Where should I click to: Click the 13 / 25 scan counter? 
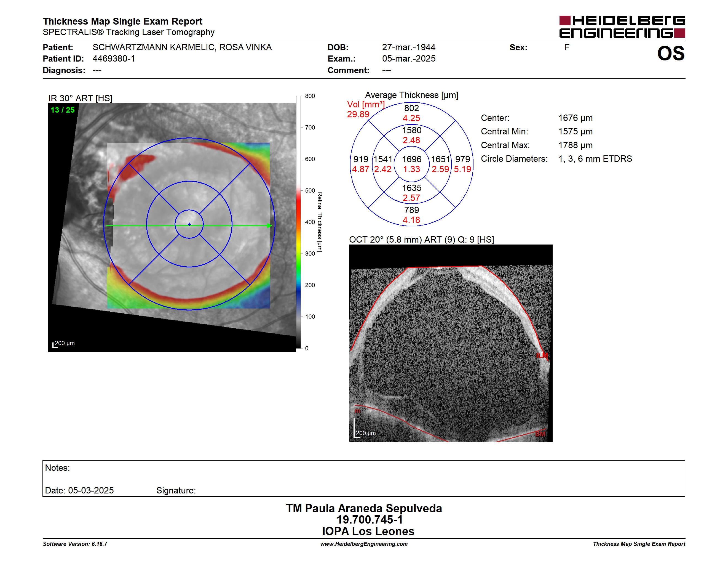click(x=63, y=110)
